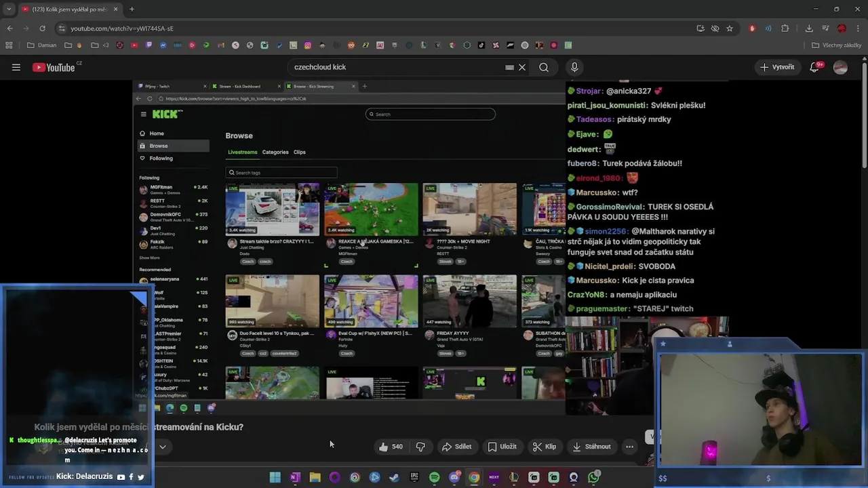The width and height of the screenshot is (868, 488).
Task: Close the YouTube browser tab
Action: (x=116, y=9)
